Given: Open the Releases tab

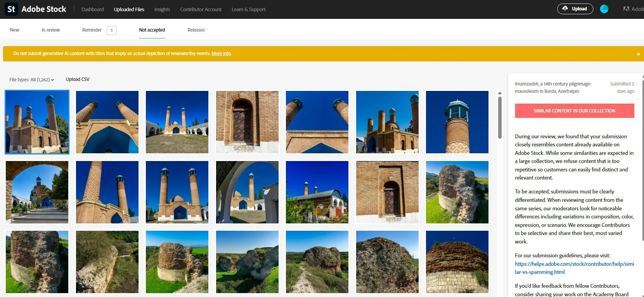Looking at the screenshot, I should click(x=196, y=30).
